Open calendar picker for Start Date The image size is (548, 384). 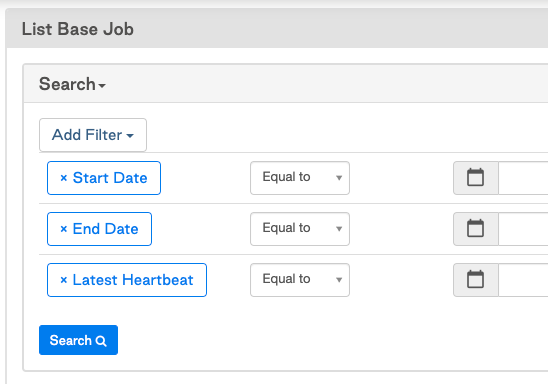476,178
